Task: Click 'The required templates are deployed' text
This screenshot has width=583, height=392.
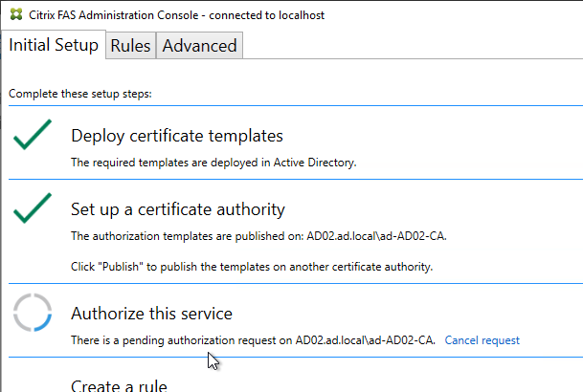Action: 213,163
